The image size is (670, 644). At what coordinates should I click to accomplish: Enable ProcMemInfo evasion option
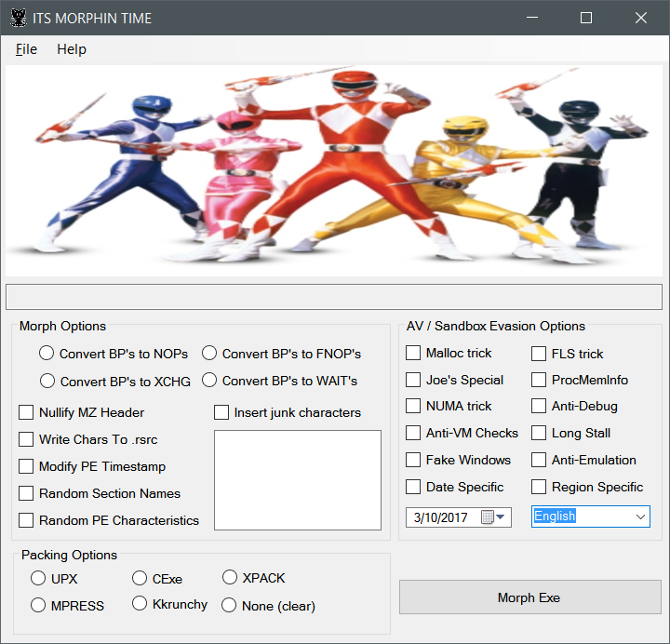click(x=539, y=380)
